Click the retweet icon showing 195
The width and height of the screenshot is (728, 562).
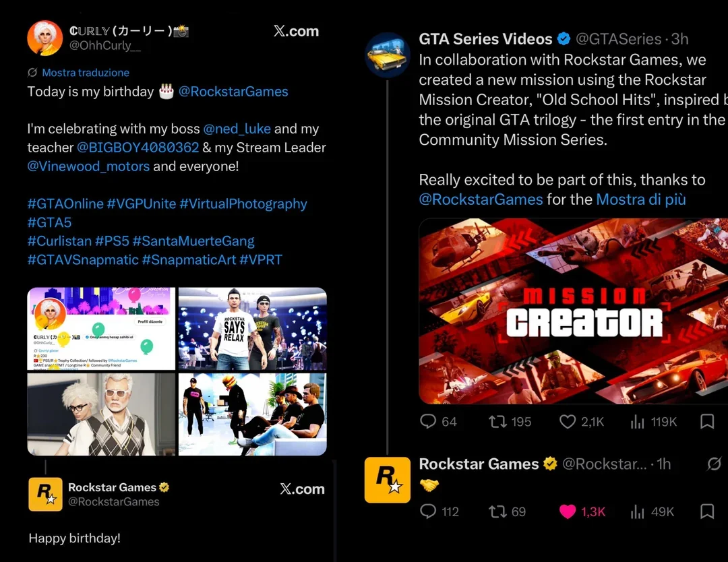click(x=497, y=421)
